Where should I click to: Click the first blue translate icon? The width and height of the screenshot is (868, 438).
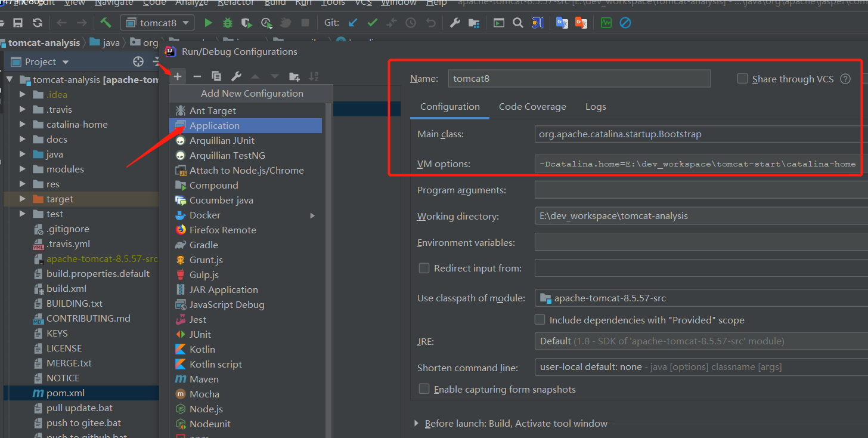coord(562,23)
